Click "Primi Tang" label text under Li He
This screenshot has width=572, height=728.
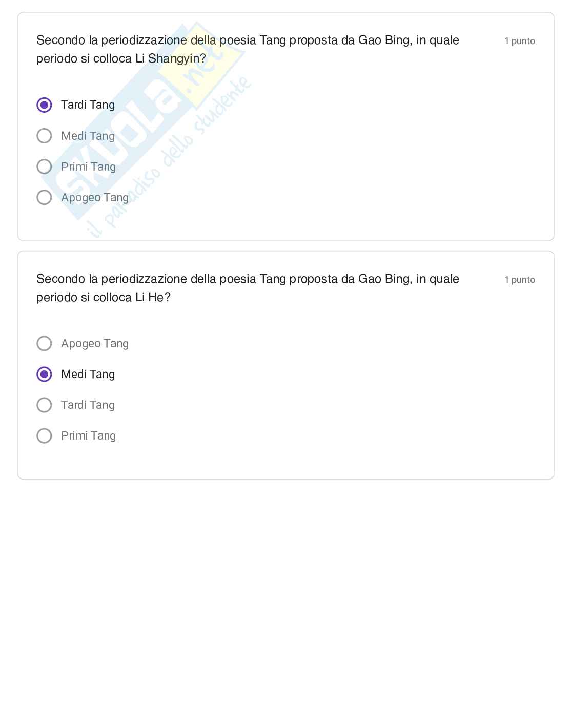pos(88,436)
